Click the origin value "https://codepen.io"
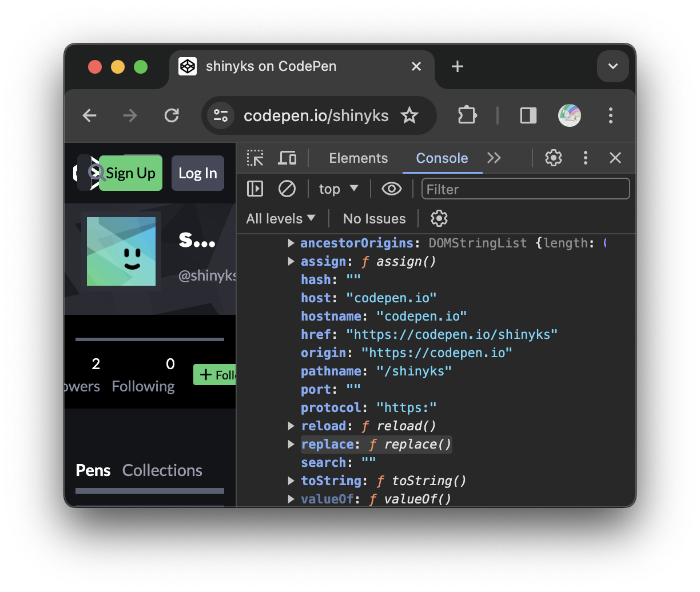The width and height of the screenshot is (700, 592). tap(437, 353)
